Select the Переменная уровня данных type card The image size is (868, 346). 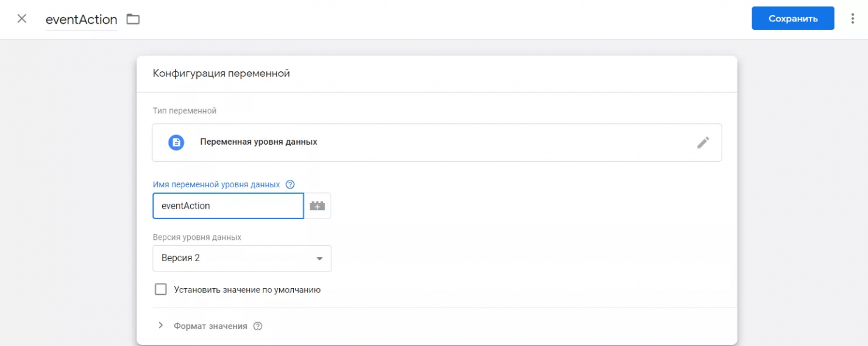pyautogui.click(x=437, y=143)
